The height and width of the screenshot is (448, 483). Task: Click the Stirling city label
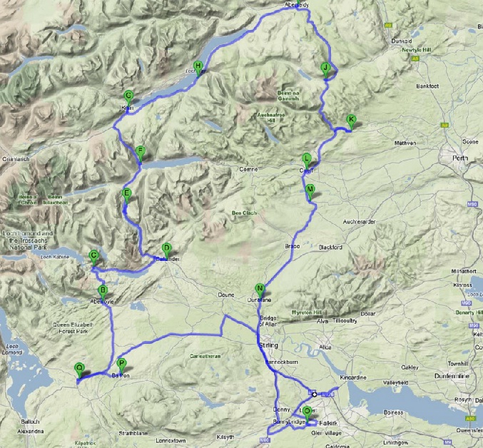point(268,345)
